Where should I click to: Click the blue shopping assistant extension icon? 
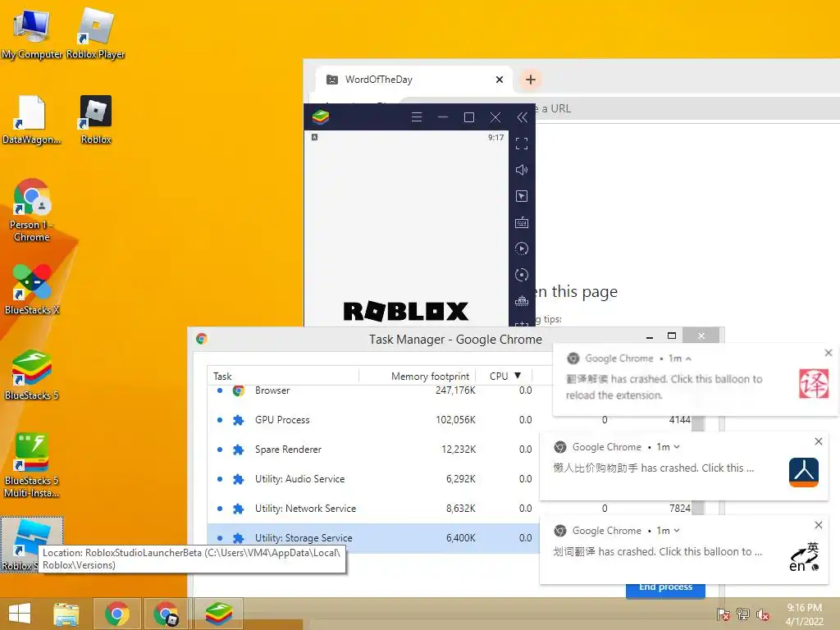(x=804, y=472)
